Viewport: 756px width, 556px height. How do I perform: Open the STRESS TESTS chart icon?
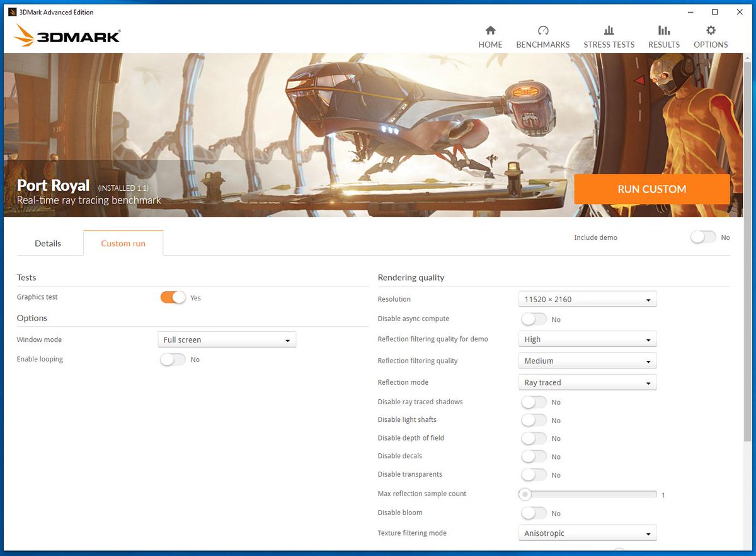point(609,31)
